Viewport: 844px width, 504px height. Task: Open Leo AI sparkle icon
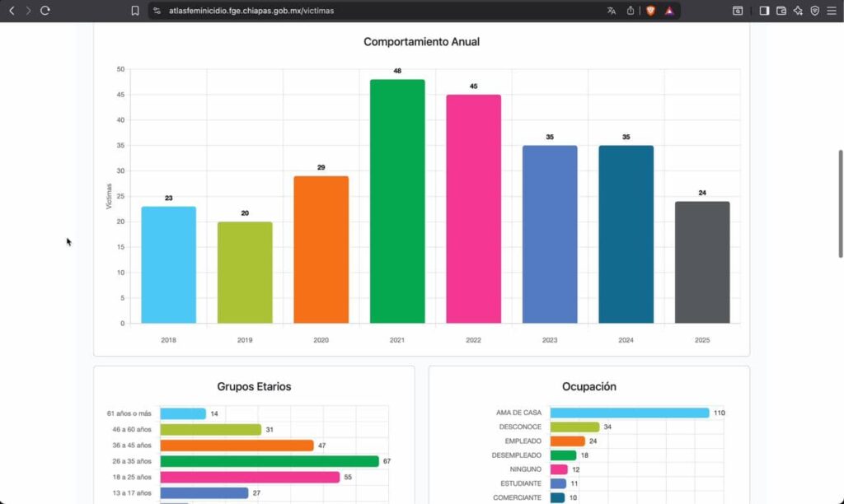click(798, 11)
